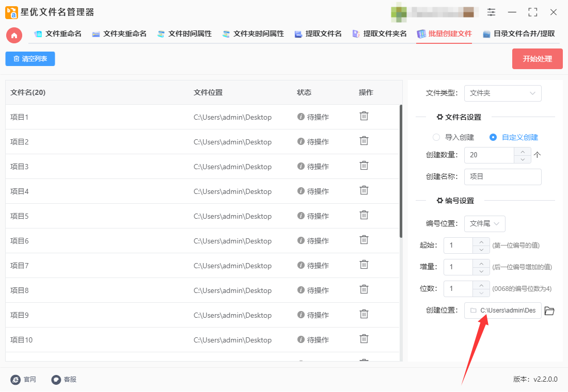Click info icon in 项目1 status
568x392 pixels.
click(301, 117)
